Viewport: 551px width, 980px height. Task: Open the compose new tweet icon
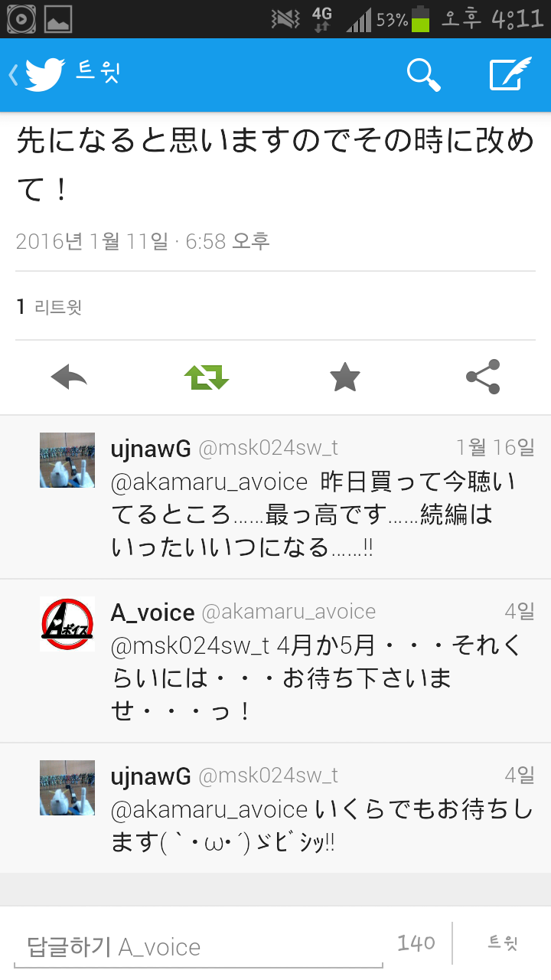pyautogui.click(x=510, y=74)
